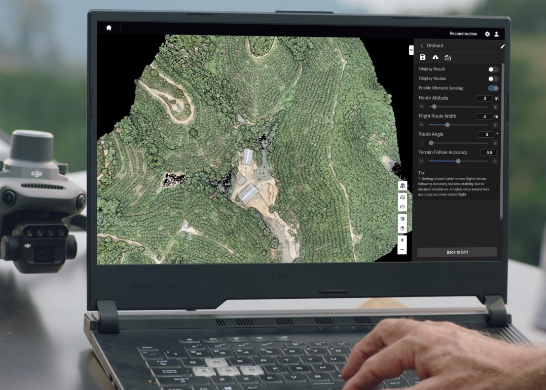Click the Tip heading text

click(421, 173)
